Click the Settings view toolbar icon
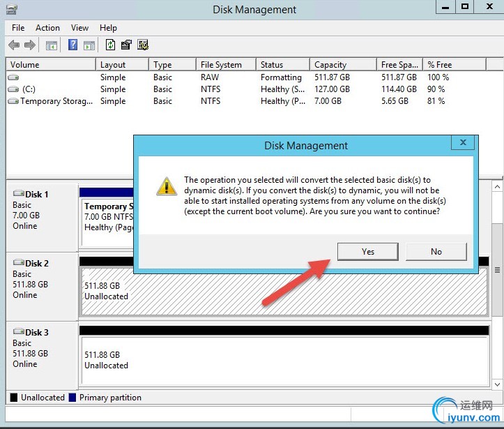Screen dimensions: 504x429 point(143,45)
